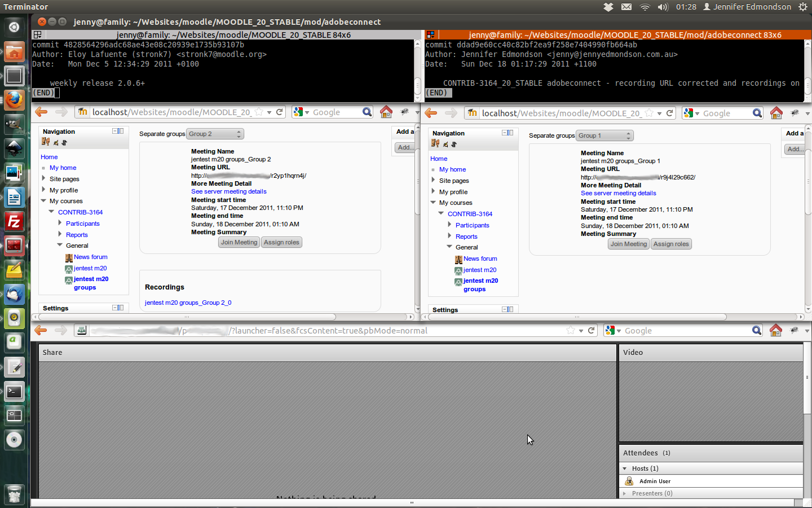The image size is (812, 508).
Task: Select the orange-titled right Terminator pane title
Action: pyautogui.click(x=625, y=35)
